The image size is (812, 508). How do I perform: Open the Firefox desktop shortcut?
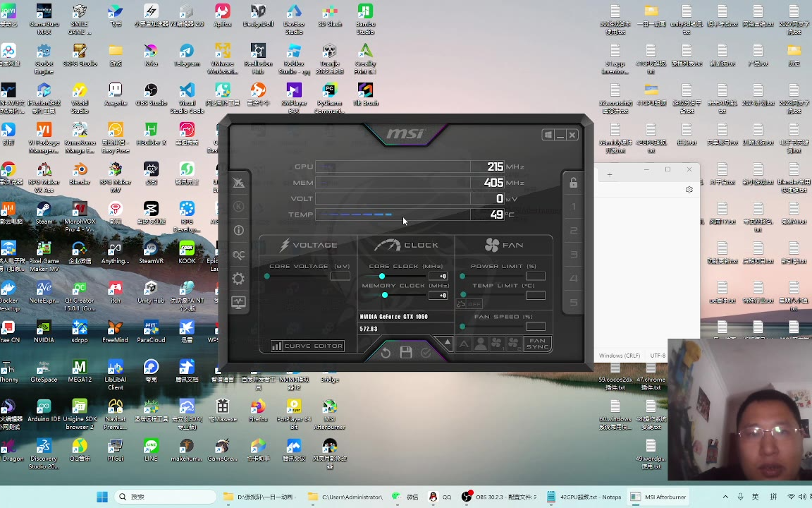258,411
